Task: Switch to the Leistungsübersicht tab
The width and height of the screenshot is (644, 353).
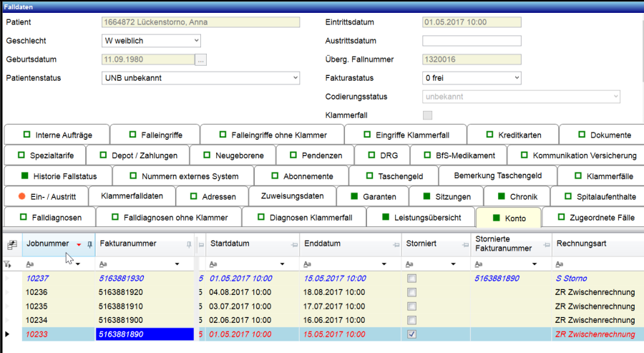Action: point(421,217)
